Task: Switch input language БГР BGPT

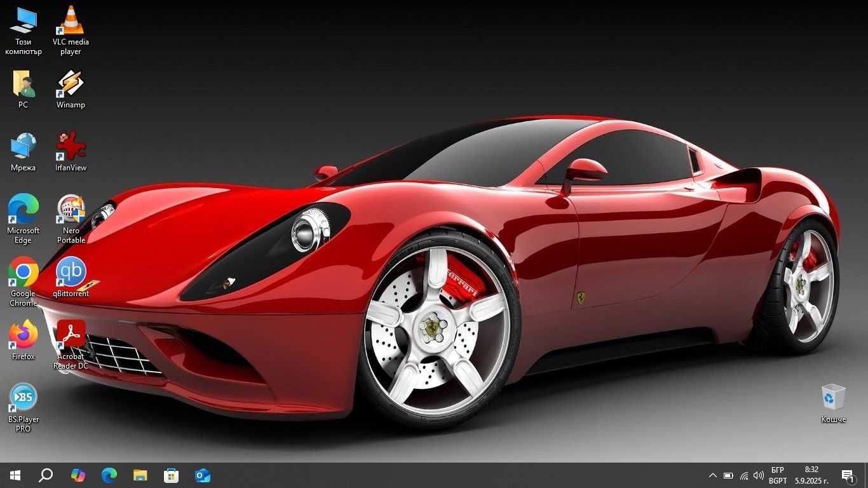Action: [778, 475]
